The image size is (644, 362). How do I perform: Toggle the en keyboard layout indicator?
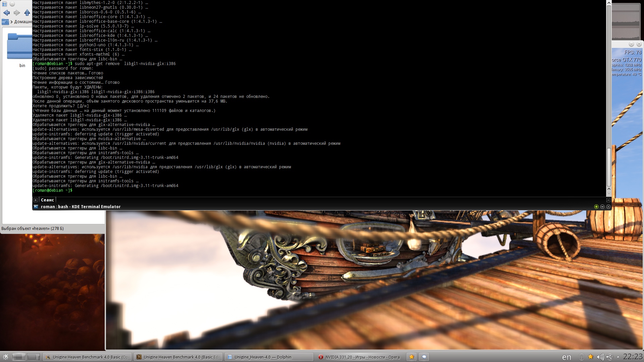(567, 357)
